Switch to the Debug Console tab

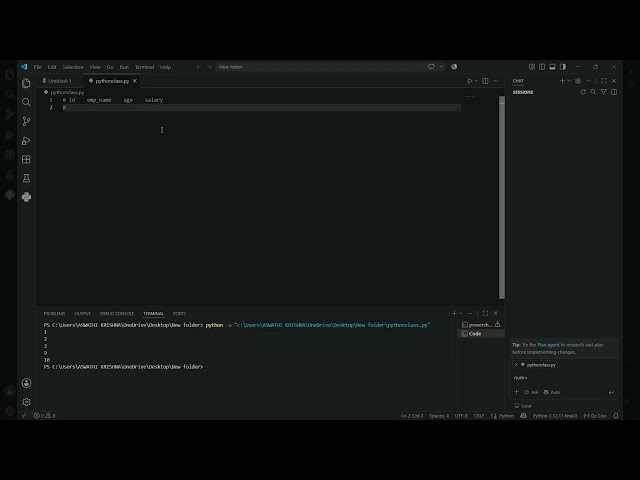[x=117, y=313]
